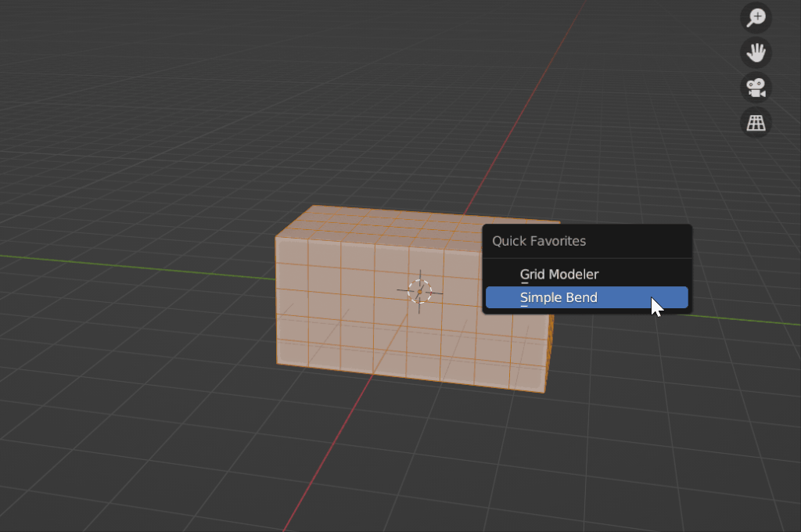Choose Grid Modeler from Quick Favorites

tap(587, 275)
